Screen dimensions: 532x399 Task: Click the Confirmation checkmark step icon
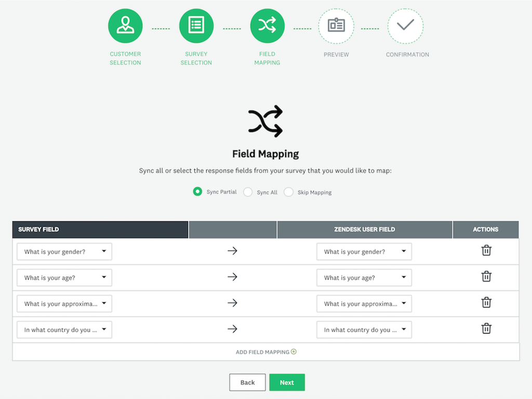click(x=405, y=26)
